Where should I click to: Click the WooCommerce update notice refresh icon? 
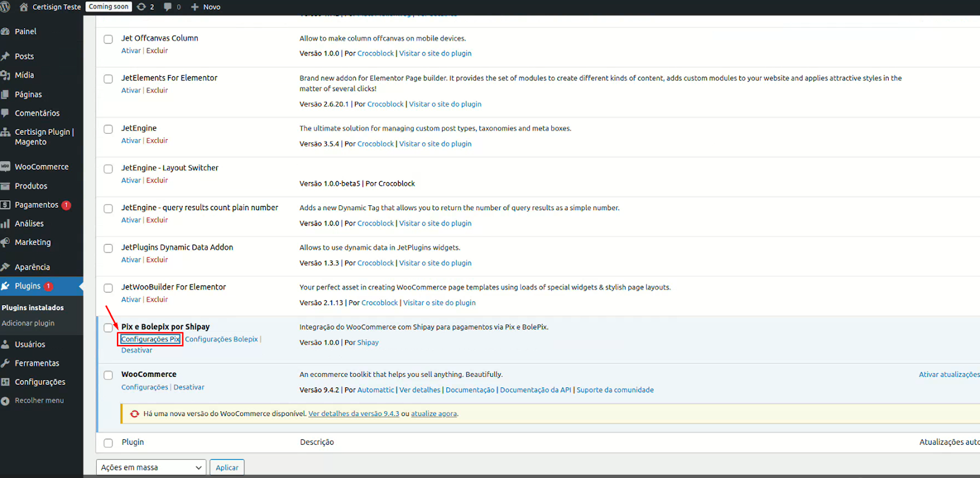tap(135, 414)
